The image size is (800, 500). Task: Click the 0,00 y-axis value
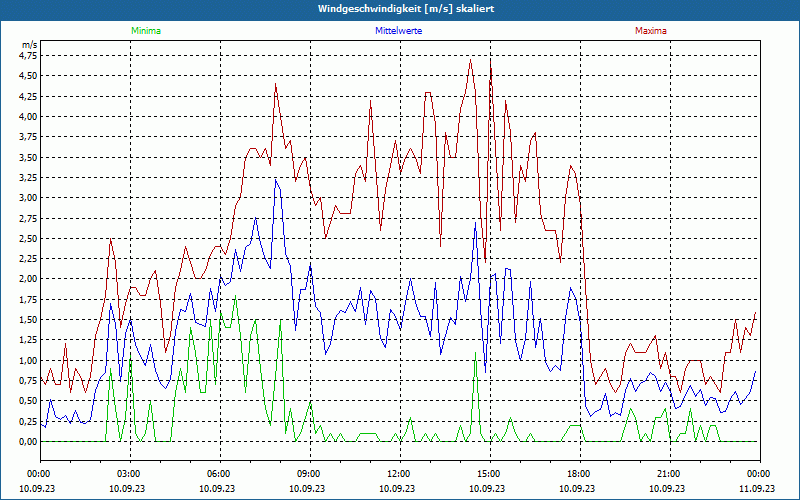click(x=28, y=442)
